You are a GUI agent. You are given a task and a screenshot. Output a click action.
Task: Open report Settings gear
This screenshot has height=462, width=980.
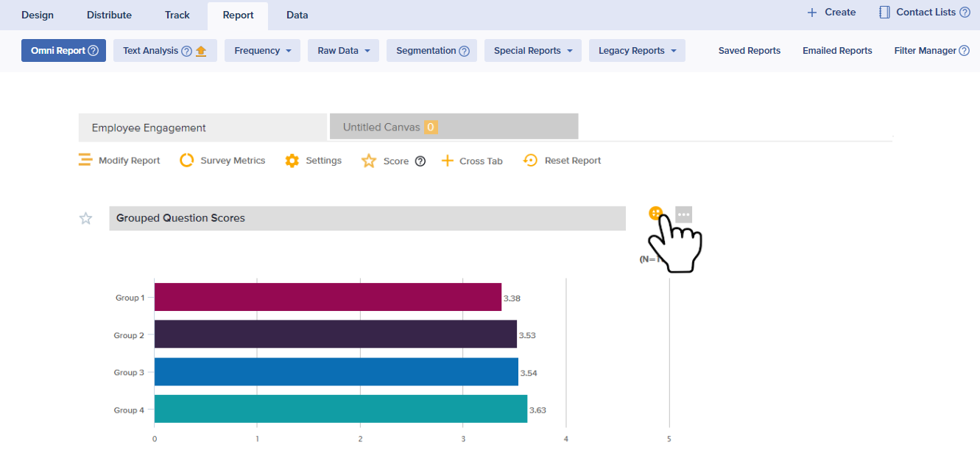pos(292,161)
